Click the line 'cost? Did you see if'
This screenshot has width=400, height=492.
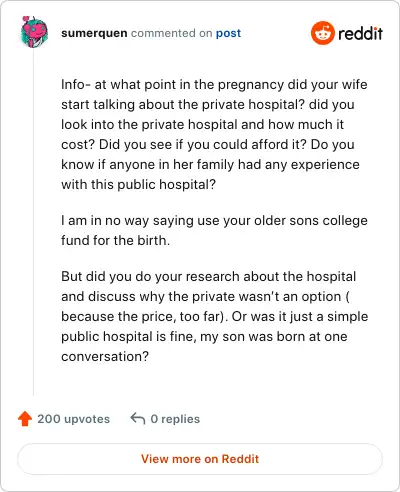pyautogui.click(x=208, y=144)
